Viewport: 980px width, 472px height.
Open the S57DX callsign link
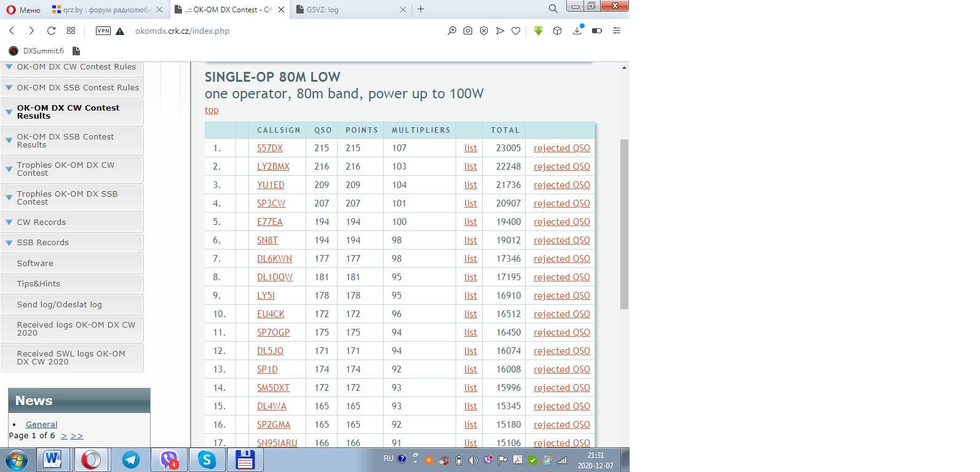pyautogui.click(x=270, y=148)
